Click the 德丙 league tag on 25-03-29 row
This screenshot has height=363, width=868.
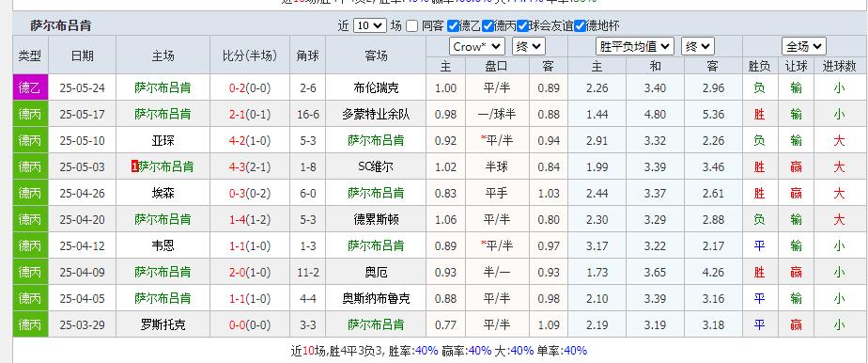coord(30,324)
